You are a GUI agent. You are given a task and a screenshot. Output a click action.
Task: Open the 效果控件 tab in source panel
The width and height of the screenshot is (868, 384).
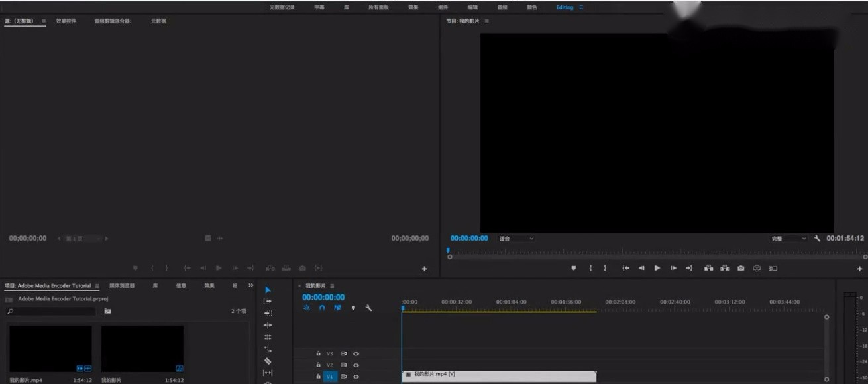tap(66, 21)
